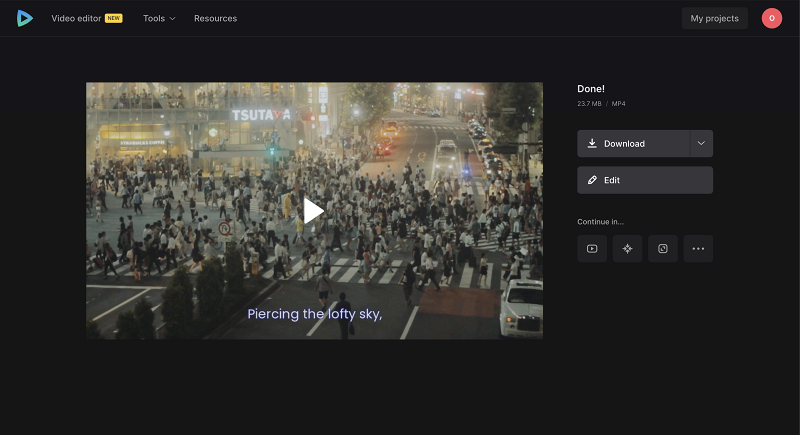Play the video preview
Viewport: 800px width, 435px height.
pyautogui.click(x=314, y=211)
